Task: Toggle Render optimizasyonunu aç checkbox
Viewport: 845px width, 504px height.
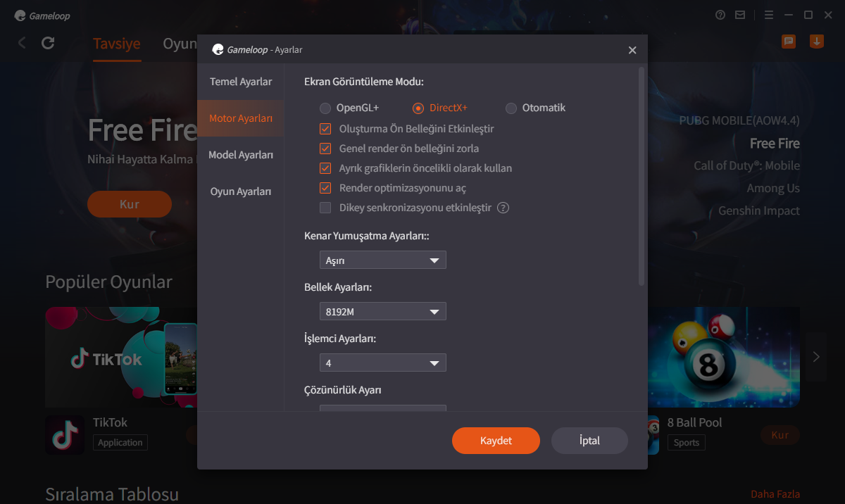Action: pos(325,188)
